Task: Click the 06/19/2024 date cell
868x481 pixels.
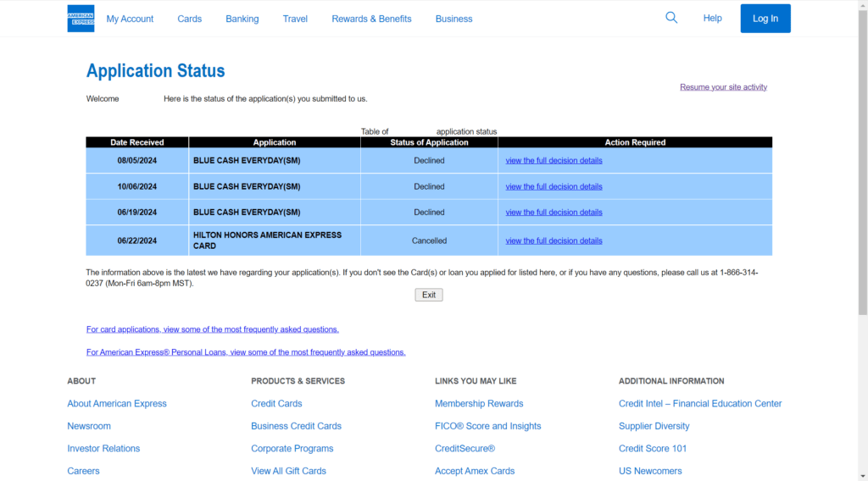Action: pyautogui.click(x=137, y=213)
